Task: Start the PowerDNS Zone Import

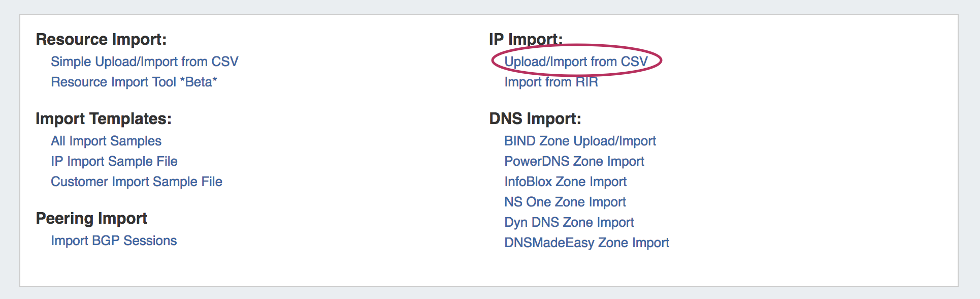Action: point(574,161)
